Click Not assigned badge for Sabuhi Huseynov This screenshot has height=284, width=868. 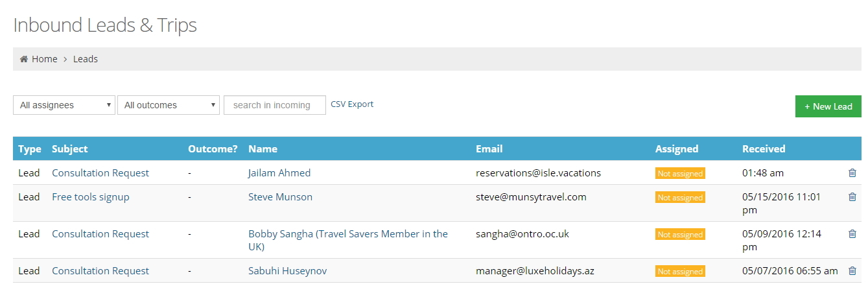tap(680, 272)
